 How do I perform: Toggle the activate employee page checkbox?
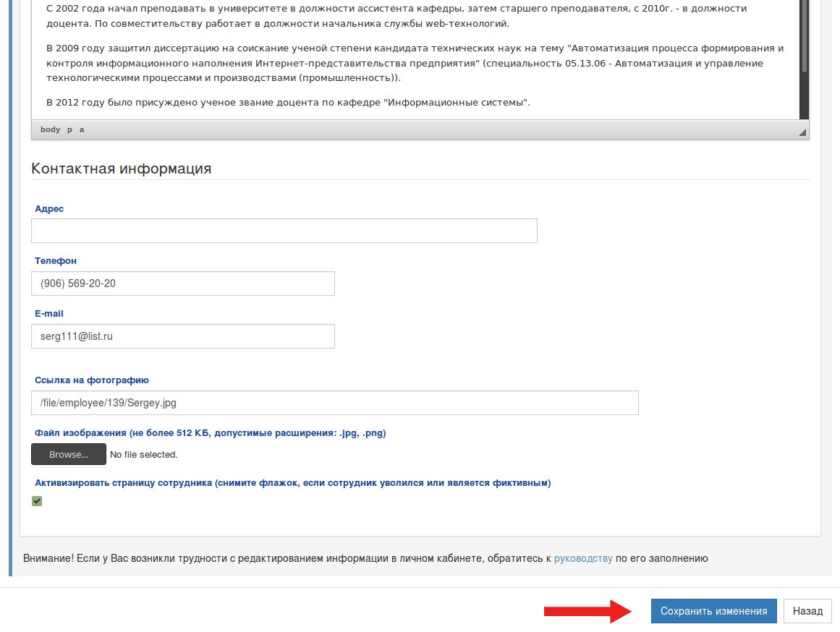[37, 501]
